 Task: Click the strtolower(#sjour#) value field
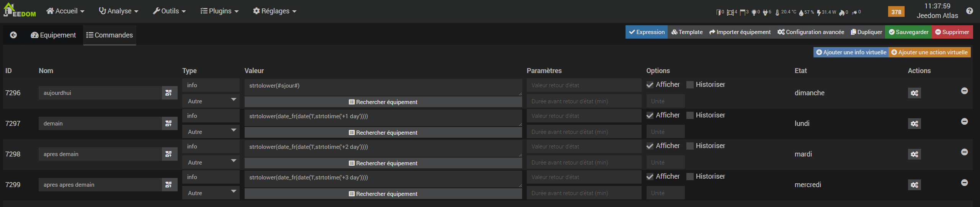[383, 86]
